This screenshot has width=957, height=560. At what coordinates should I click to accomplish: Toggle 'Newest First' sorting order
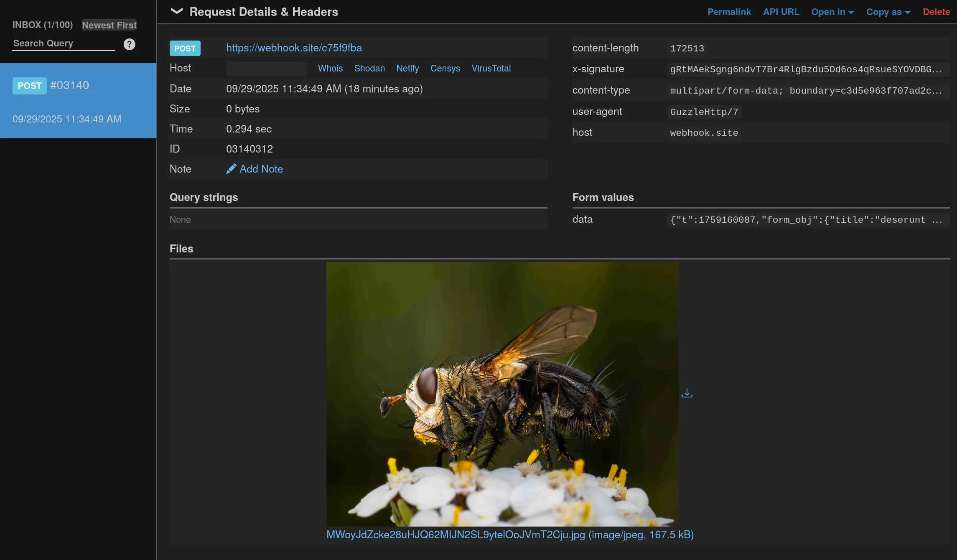click(109, 25)
